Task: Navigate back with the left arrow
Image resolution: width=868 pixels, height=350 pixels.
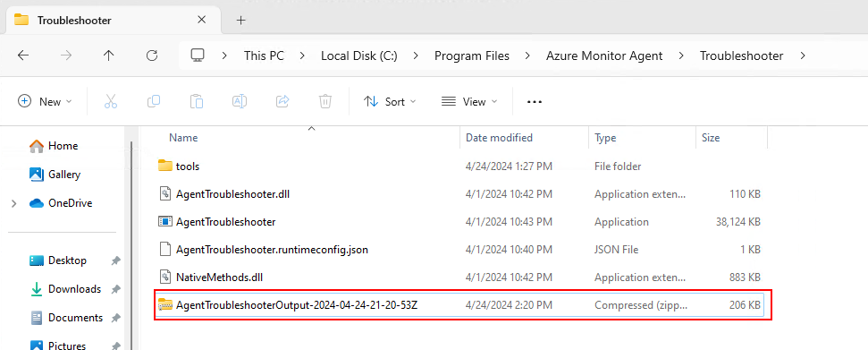Action: tap(22, 55)
